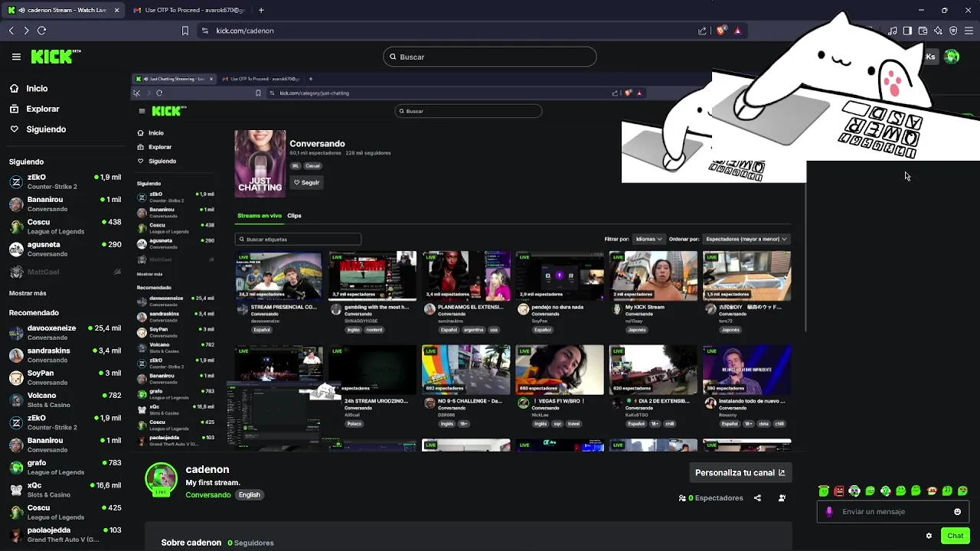Open chat settings gear icon
980x551 pixels.
point(929,536)
